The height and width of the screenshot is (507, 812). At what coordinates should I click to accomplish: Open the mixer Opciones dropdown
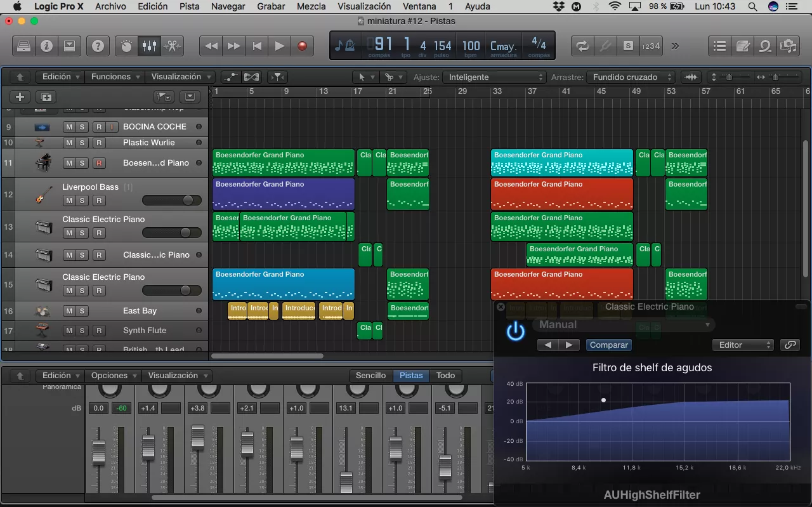113,376
